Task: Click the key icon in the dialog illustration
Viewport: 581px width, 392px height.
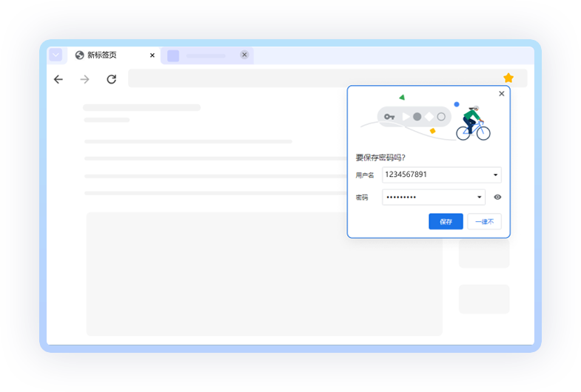Action: pyautogui.click(x=389, y=117)
